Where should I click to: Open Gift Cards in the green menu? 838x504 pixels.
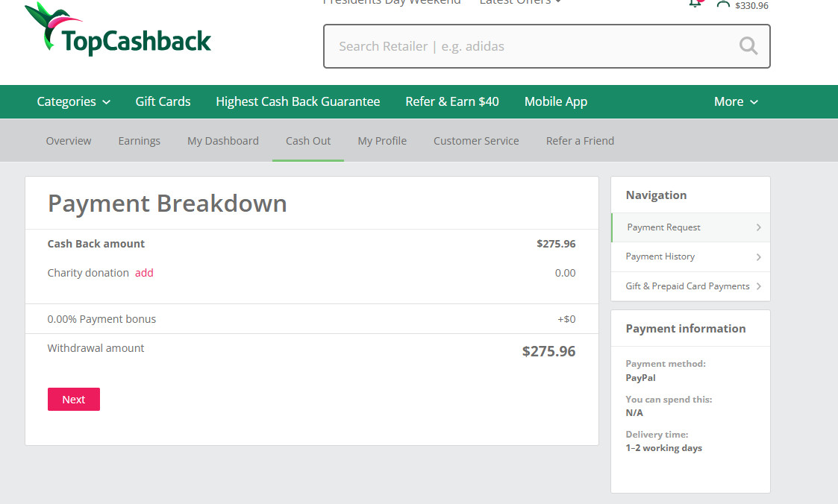coord(163,102)
